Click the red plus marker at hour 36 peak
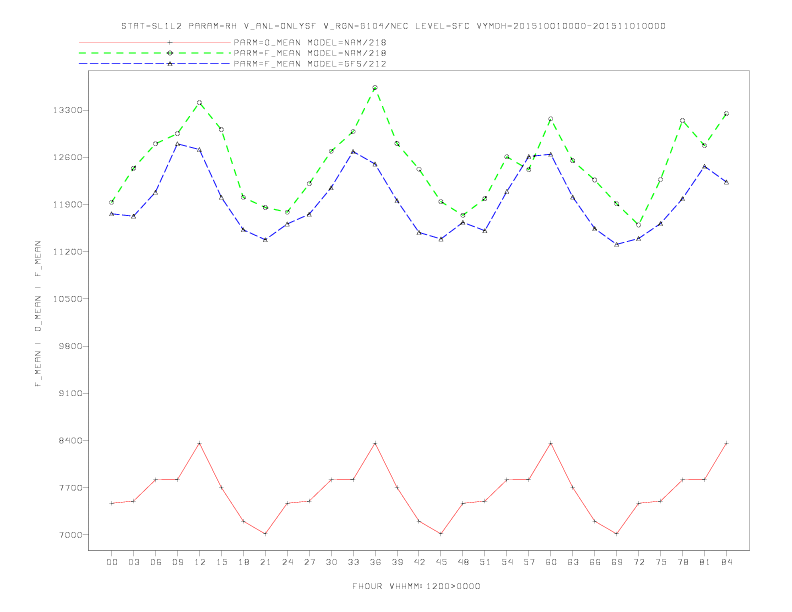Image resolution: width=792 pixels, height=612 pixels. (x=375, y=443)
